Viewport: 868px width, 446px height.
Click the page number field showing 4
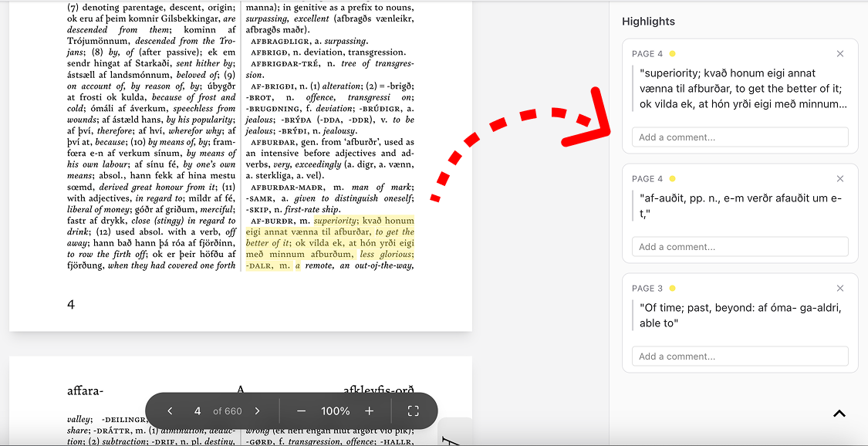(197, 411)
